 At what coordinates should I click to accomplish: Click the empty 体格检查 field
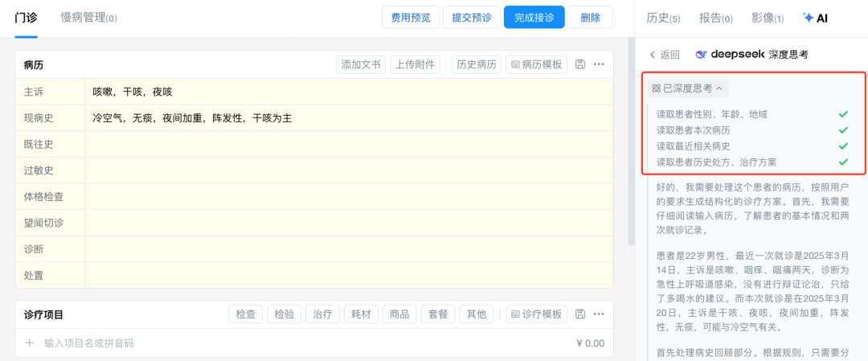tap(349, 196)
